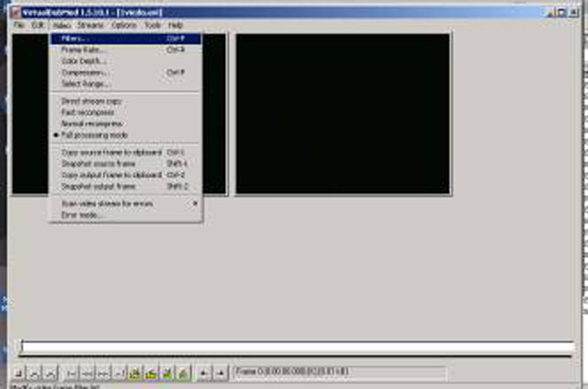Click the timeline position slider track
The height and width of the screenshot is (389, 588).
[x=296, y=348]
